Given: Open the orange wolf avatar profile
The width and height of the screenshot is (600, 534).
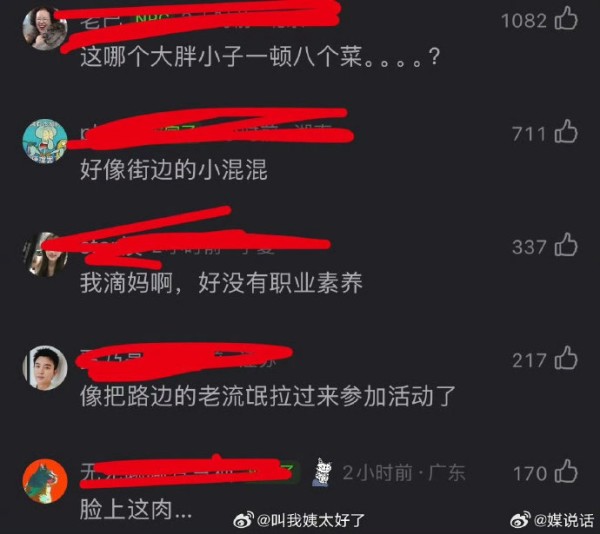Looking at the screenshot, I should [45, 481].
